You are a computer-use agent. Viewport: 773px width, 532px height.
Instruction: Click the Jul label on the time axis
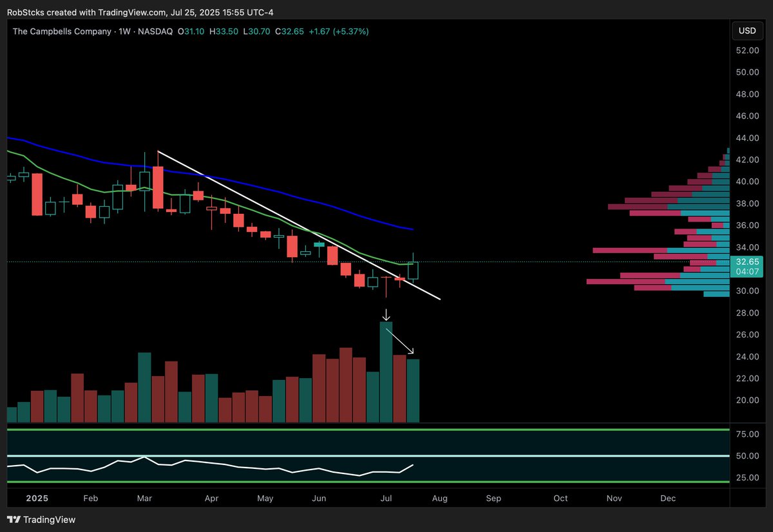[x=386, y=499]
